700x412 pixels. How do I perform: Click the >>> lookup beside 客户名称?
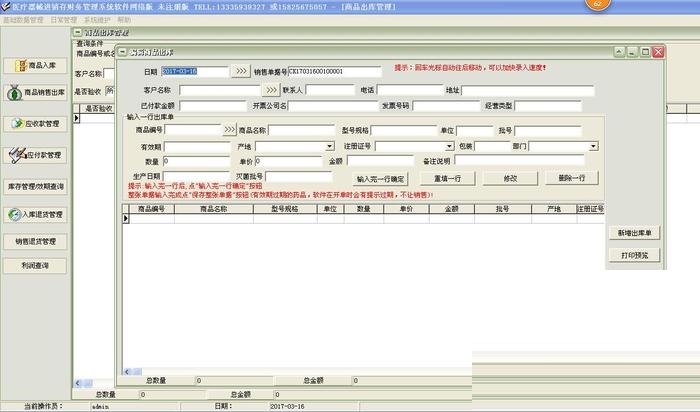pyautogui.click(x=271, y=90)
